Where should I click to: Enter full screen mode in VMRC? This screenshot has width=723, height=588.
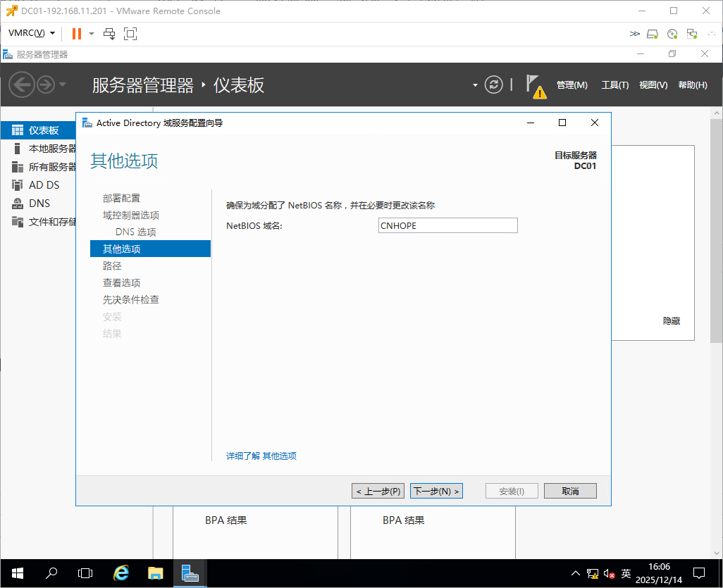pos(130,34)
